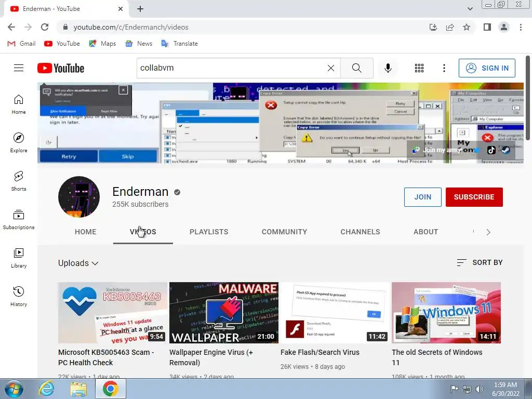This screenshot has width=532, height=399.
Task: Go back with browser back arrow
Action: [11, 27]
